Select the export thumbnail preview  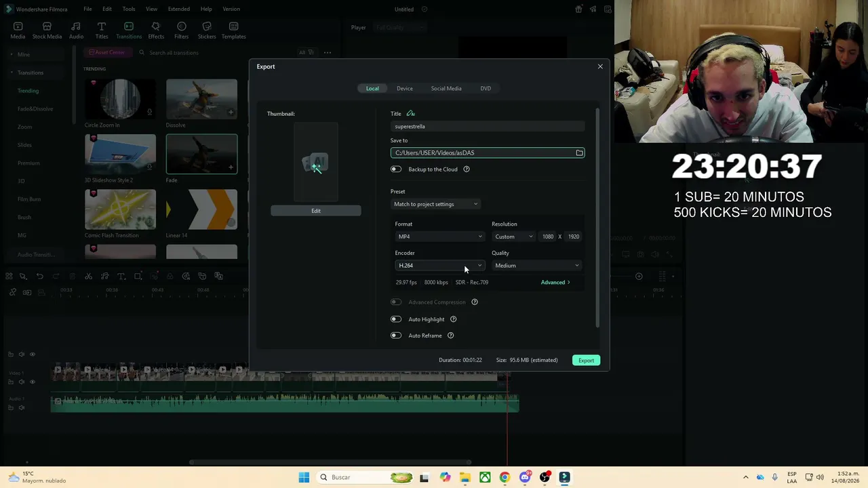(316, 163)
